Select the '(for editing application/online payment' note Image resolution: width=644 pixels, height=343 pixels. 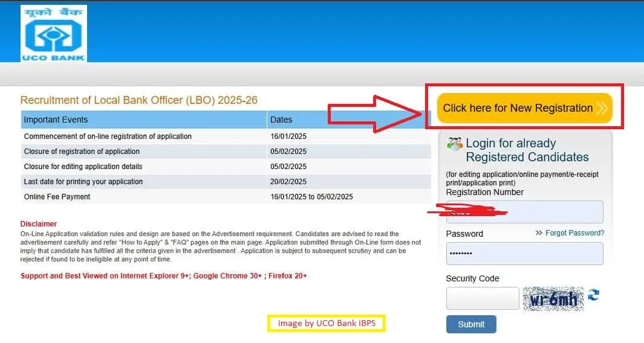coord(522,179)
